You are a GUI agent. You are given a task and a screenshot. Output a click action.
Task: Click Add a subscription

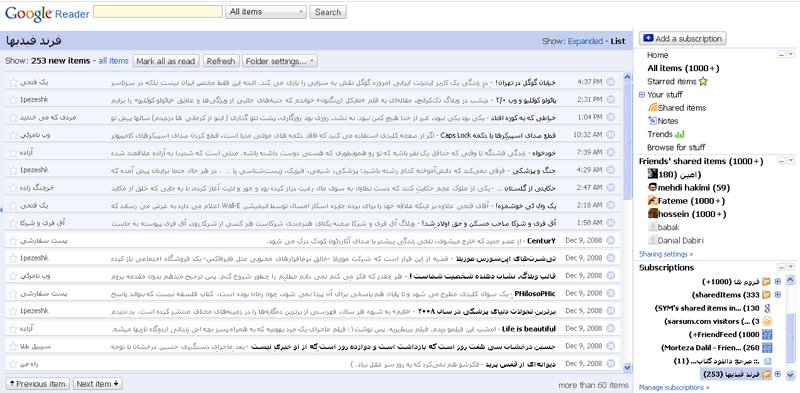point(683,38)
